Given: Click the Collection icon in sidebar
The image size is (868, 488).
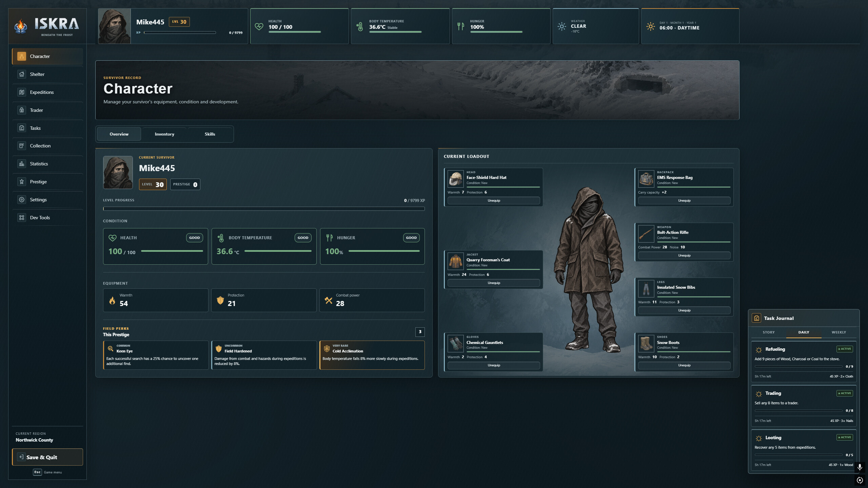Looking at the screenshot, I should pyautogui.click(x=22, y=146).
